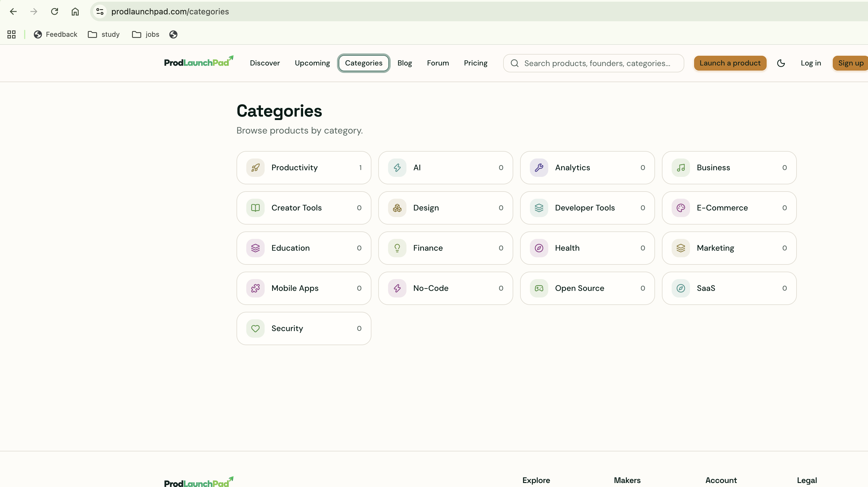
Task: Toggle dark mode with moon icon
Action: point(781,63)
